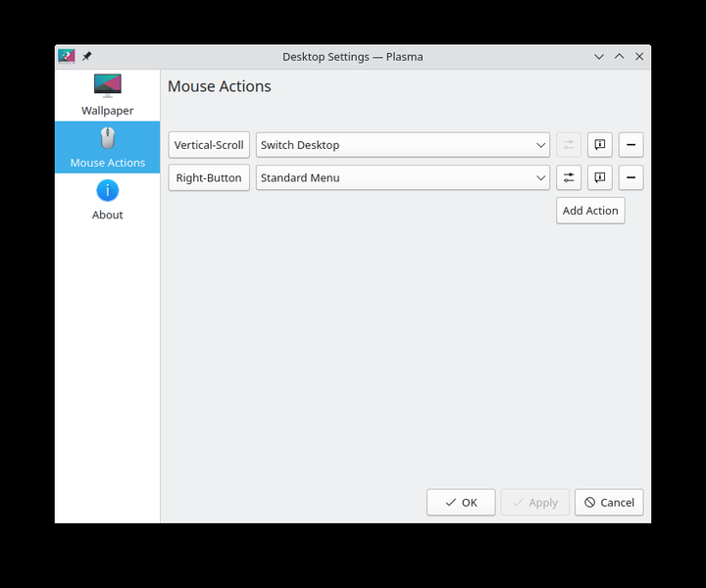Click the Right-Button trigger button
The width and height of the screenshot is (706, 588).
click(x=209, y=177)
